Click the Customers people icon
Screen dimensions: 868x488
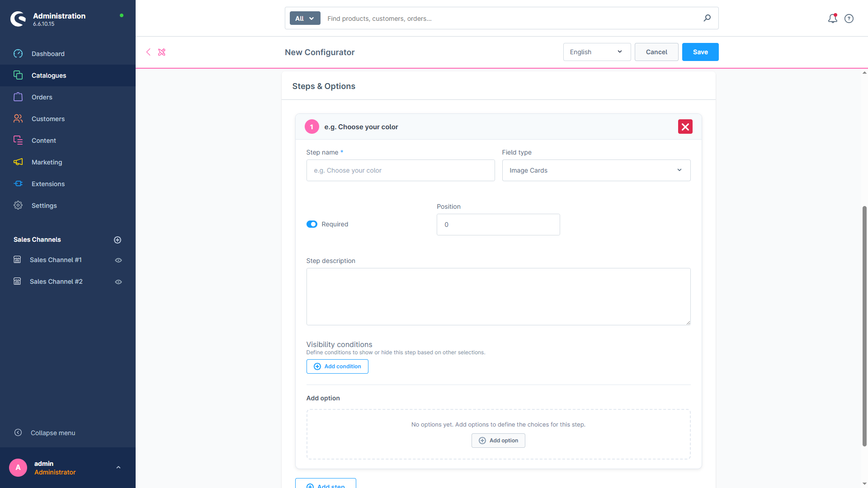pyautogui.click(x=18, y=119)
